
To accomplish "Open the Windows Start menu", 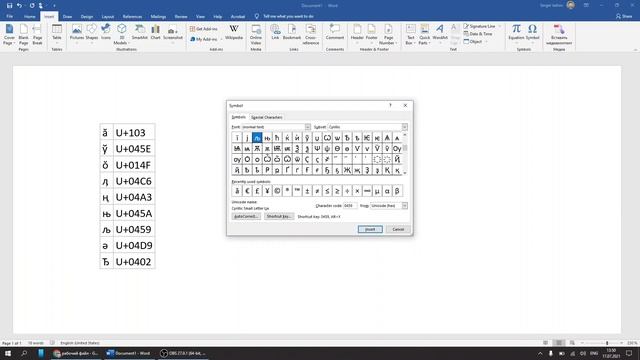I will tap(8, 353).
